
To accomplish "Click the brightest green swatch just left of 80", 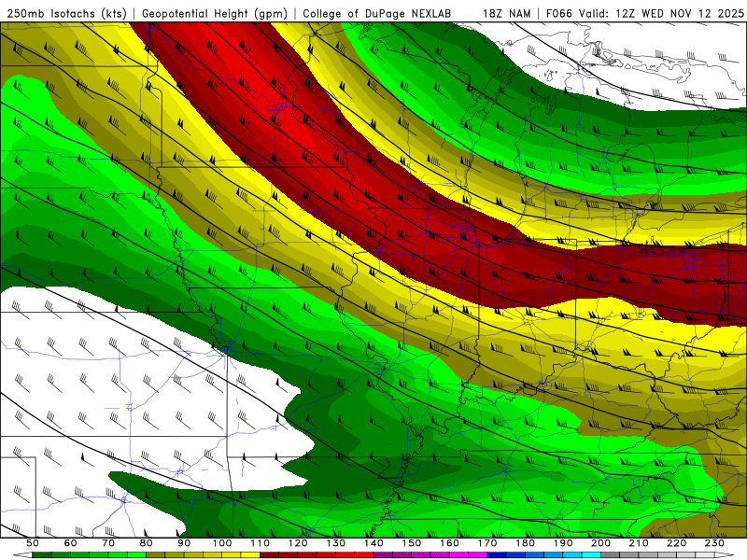I will tap(136, 555).
